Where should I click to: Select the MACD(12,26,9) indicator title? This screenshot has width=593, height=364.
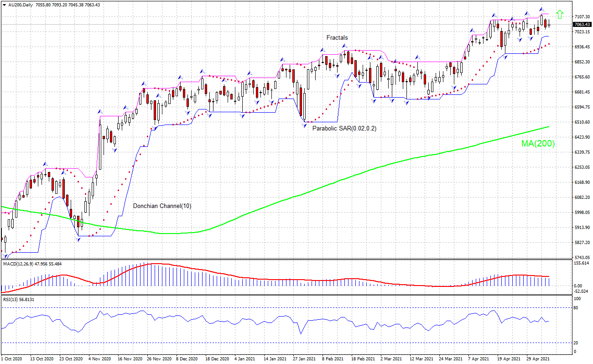(17, 264)
